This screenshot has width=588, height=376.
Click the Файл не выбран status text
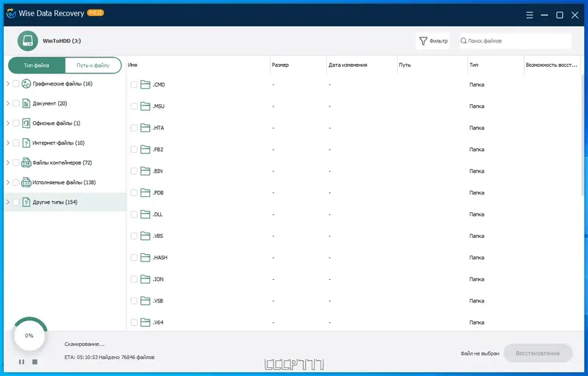(480, 353)
